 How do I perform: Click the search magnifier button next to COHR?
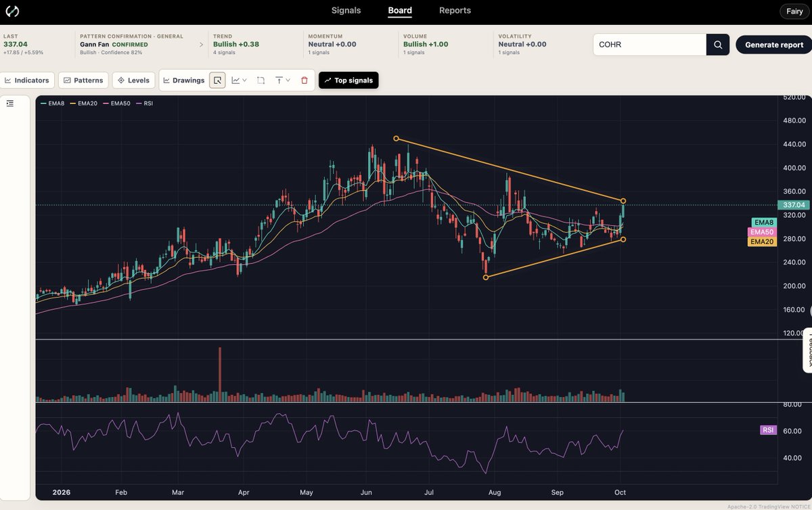[x=718, y=45]
